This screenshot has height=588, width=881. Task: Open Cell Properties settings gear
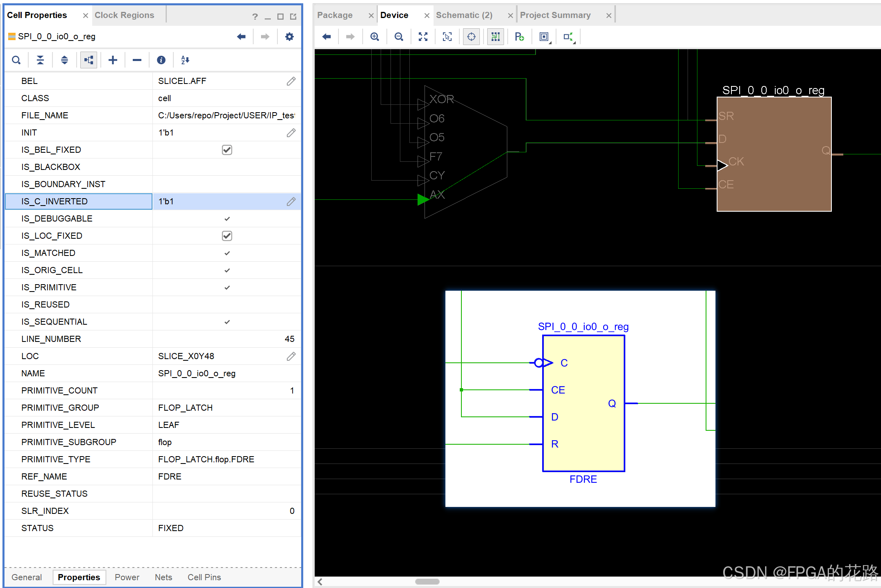click(x=289, y=37)
